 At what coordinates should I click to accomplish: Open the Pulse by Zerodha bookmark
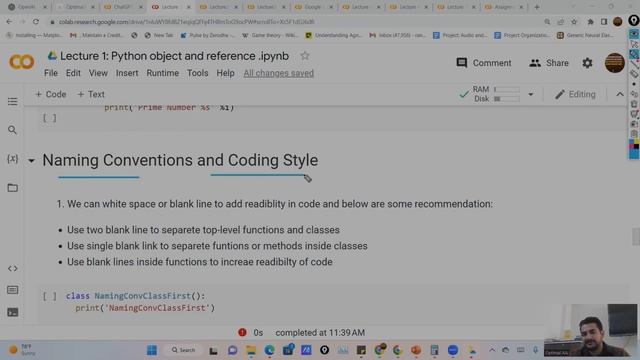coord(207,35)
